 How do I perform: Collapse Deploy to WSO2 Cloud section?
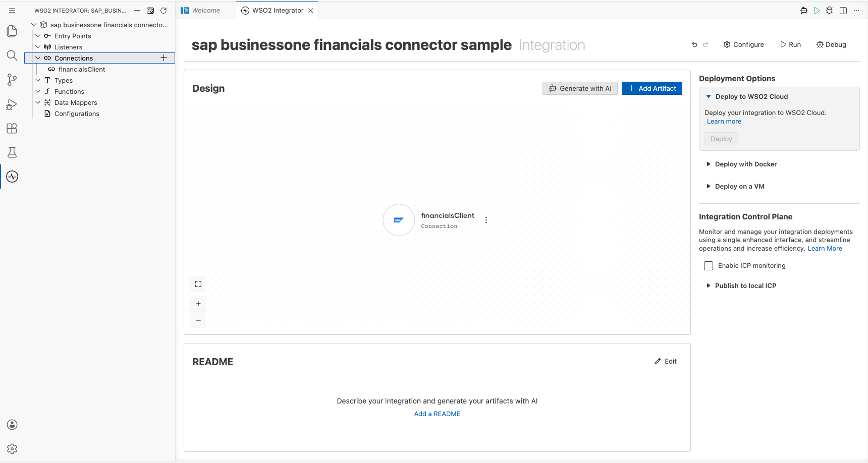click(x=747, y=96)
